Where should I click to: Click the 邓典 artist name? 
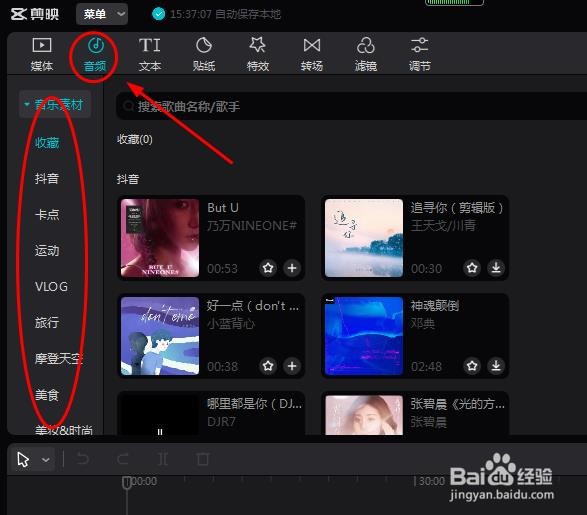422,323
